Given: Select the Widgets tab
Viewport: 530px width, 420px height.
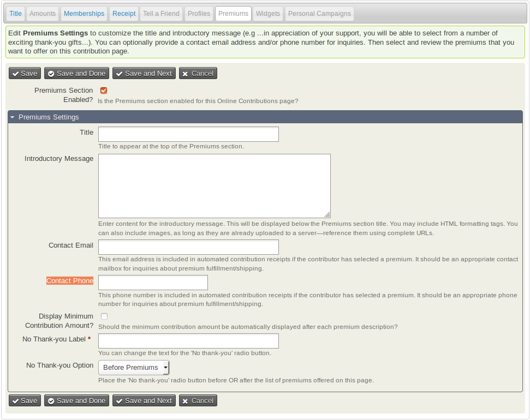Looking at the screenshot, I should click(x=267, y=14).
